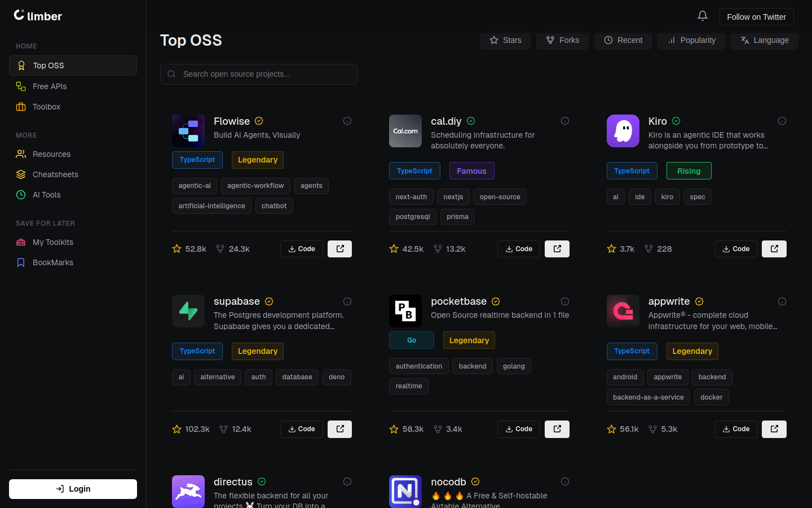812x508 pixels.
Task: Select the chatbot tag on Flowise
Action: [274, 206]
